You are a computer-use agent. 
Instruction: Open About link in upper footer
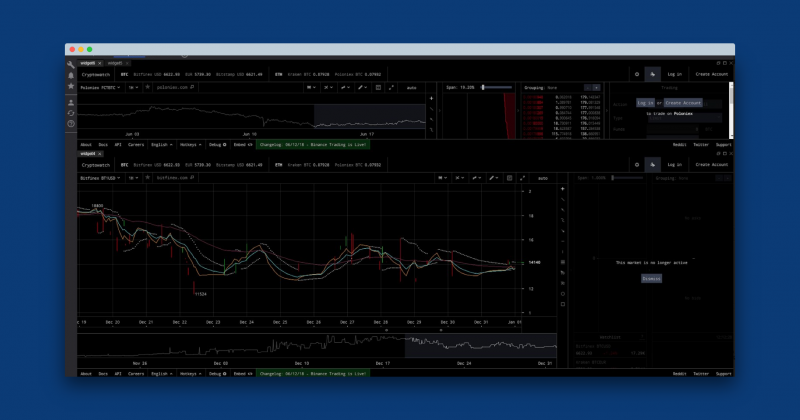coord(86,145)
